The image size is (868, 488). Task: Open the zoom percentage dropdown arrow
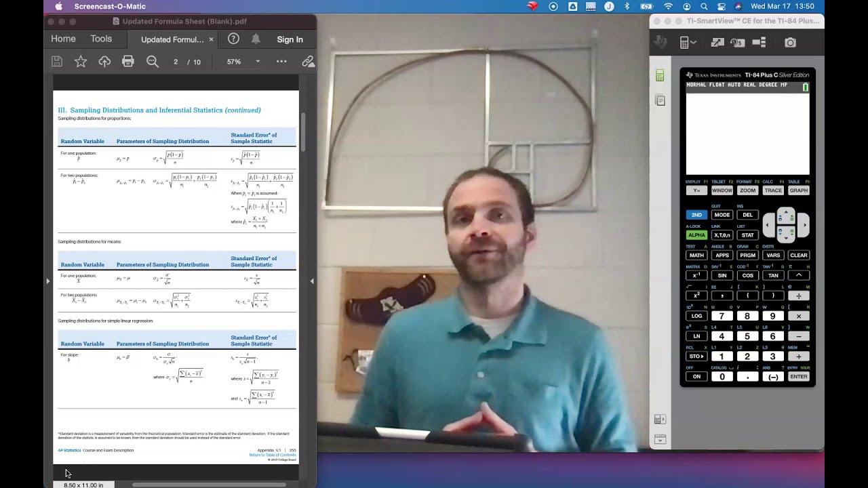pos(258,62)
